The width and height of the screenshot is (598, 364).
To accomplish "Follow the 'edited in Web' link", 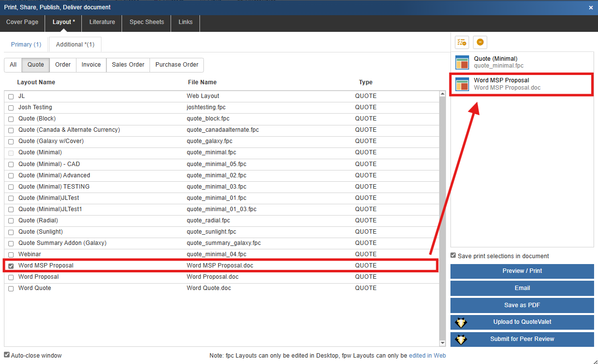I will click(x=427, y=356).
